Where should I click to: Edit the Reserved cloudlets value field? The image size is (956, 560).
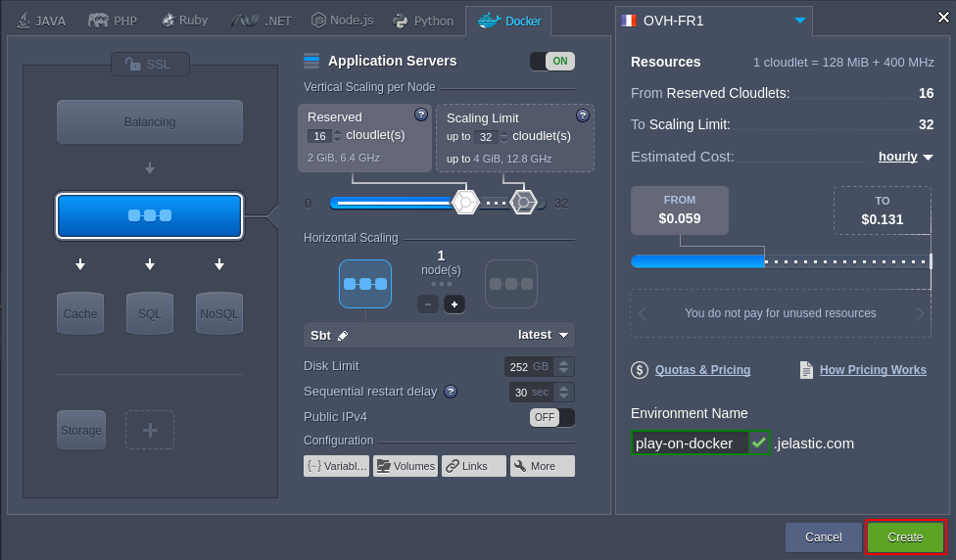tap(319, 136)
